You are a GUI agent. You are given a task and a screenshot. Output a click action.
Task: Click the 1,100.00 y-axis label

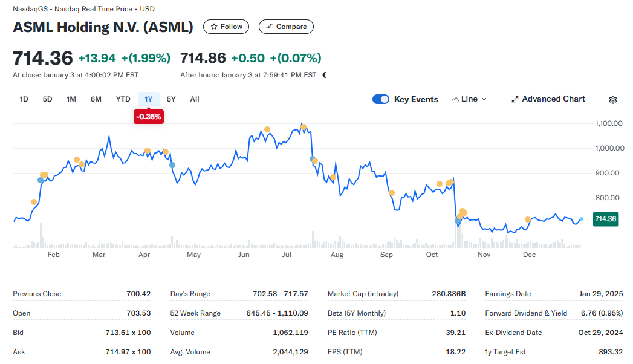pyautogui.click(x=609, y=123)
